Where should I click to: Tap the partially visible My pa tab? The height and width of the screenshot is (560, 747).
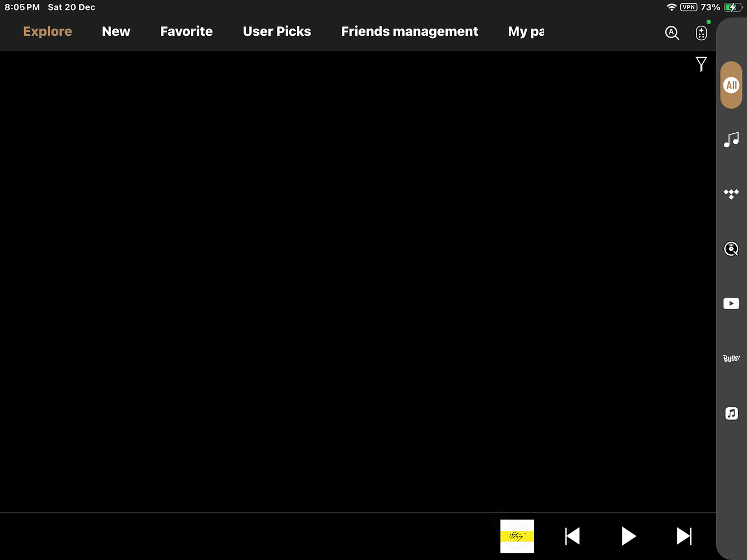pos(526,31)
